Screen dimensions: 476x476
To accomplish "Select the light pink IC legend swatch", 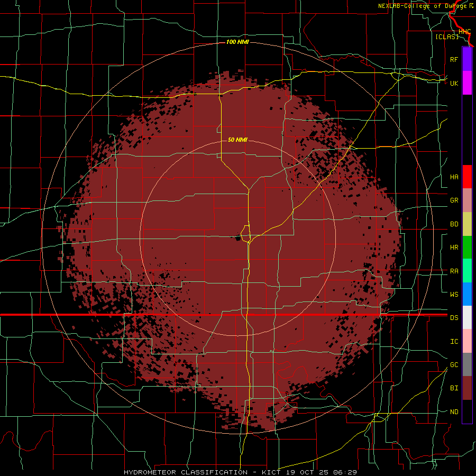I will (x=467, y=341).
